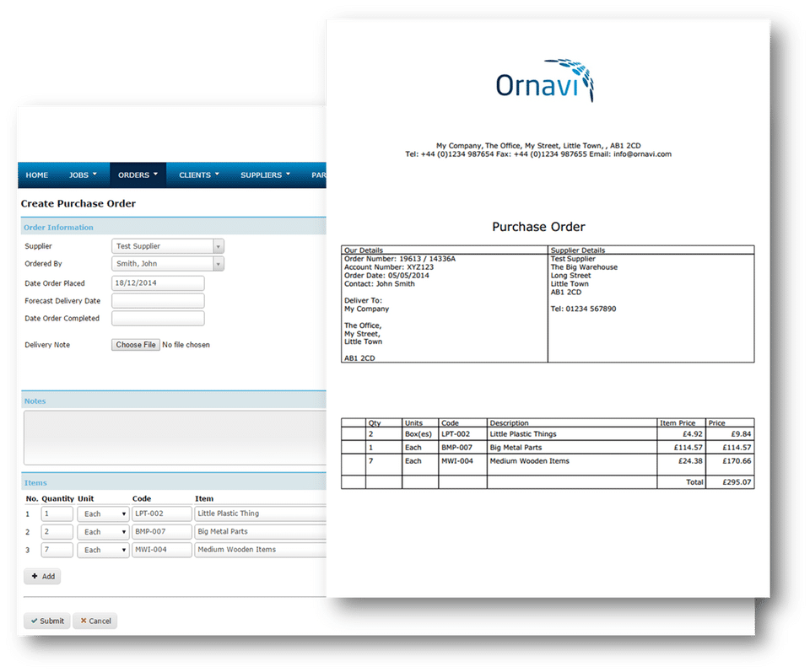The height and width of the screenshot is (672, 810).
Task: Click the 'The Big Warehouse' supplier address line
Action: click(584, 266)
